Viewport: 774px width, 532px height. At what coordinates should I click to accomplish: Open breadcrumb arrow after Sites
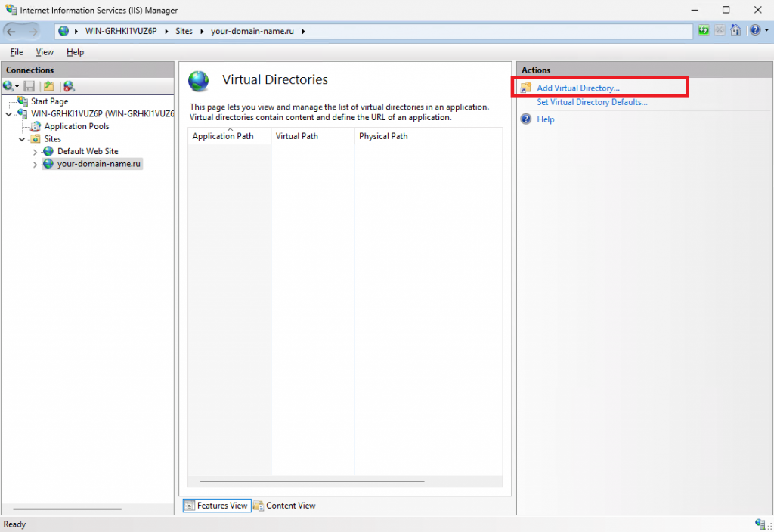tap(202, 32)
